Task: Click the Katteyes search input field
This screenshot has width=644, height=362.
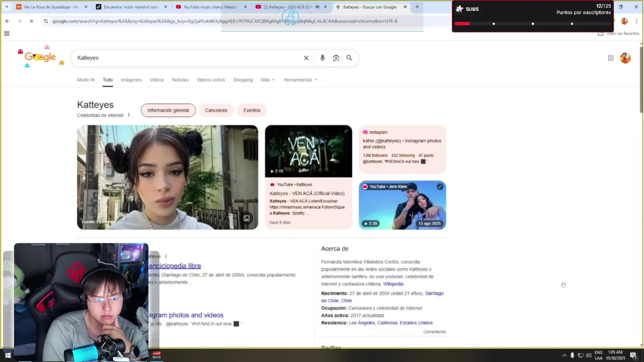Action: pyautogui.click(x=187, y=58)
